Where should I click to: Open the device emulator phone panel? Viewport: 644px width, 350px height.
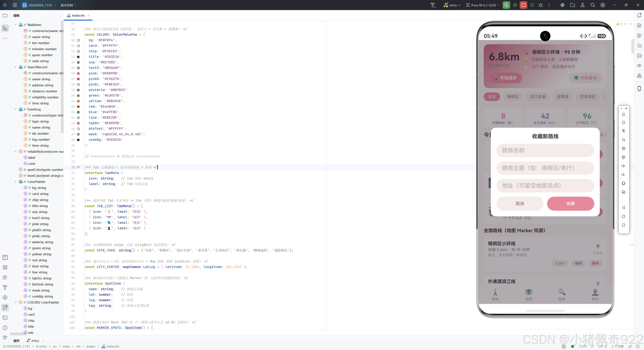click(639, 89)
